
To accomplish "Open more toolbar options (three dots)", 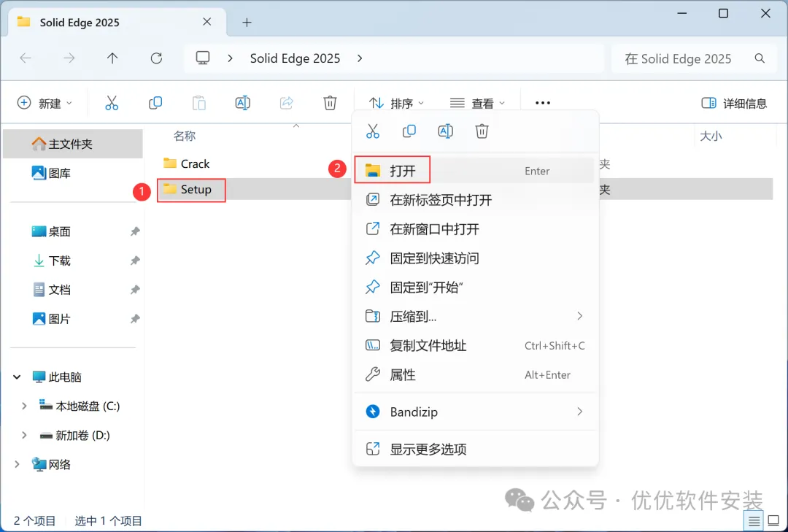I will 543,103.
